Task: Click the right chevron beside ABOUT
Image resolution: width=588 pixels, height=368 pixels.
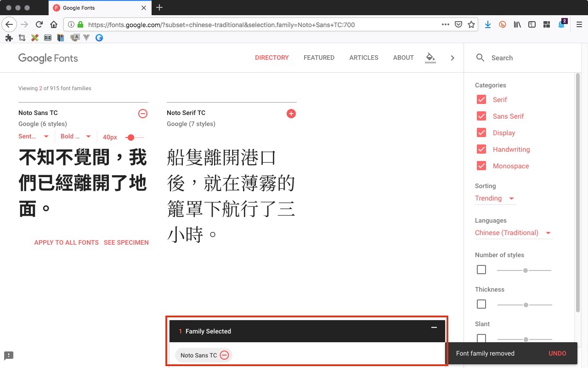Action: [x=452, y=58]
